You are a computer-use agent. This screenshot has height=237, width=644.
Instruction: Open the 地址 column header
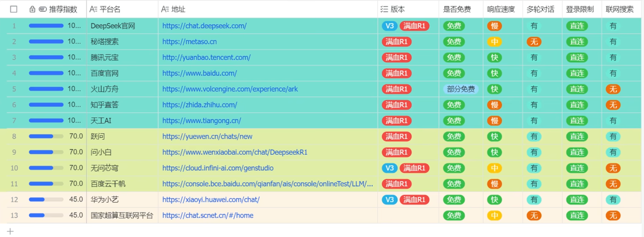click(268, 9)
